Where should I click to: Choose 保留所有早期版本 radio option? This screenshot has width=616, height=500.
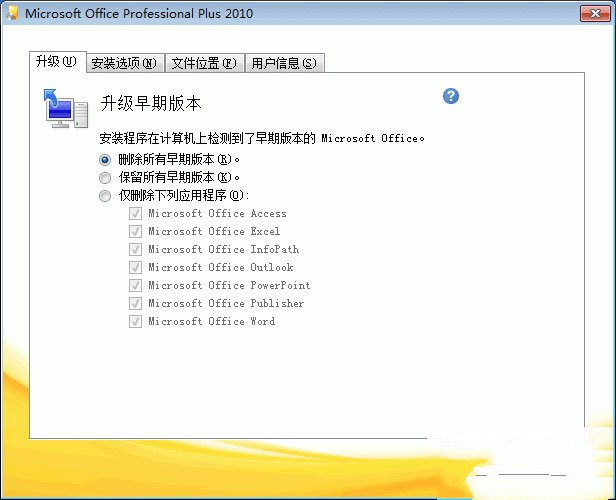click(105, 178)
